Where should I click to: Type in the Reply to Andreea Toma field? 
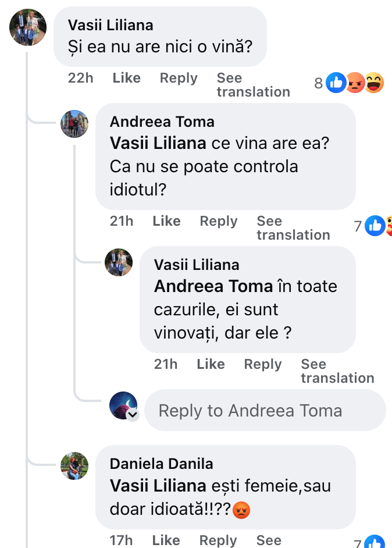point(265,411)
